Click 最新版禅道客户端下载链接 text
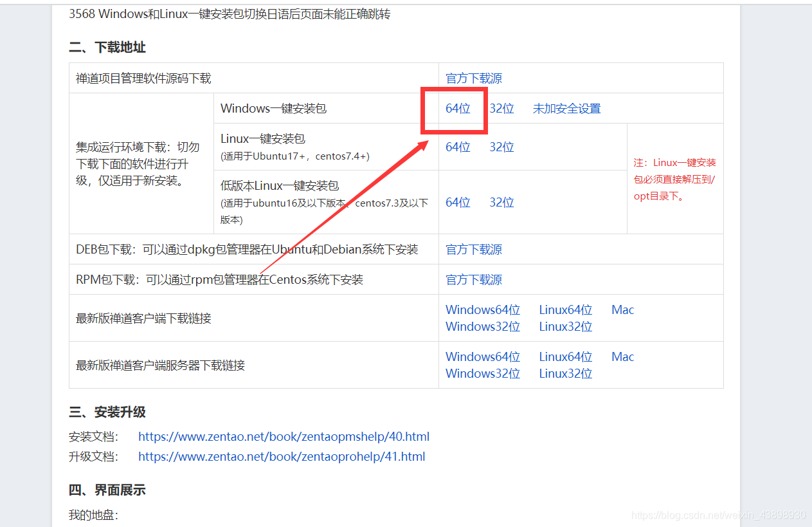Viewport: 812px width, 527px height. click(143, 319)
